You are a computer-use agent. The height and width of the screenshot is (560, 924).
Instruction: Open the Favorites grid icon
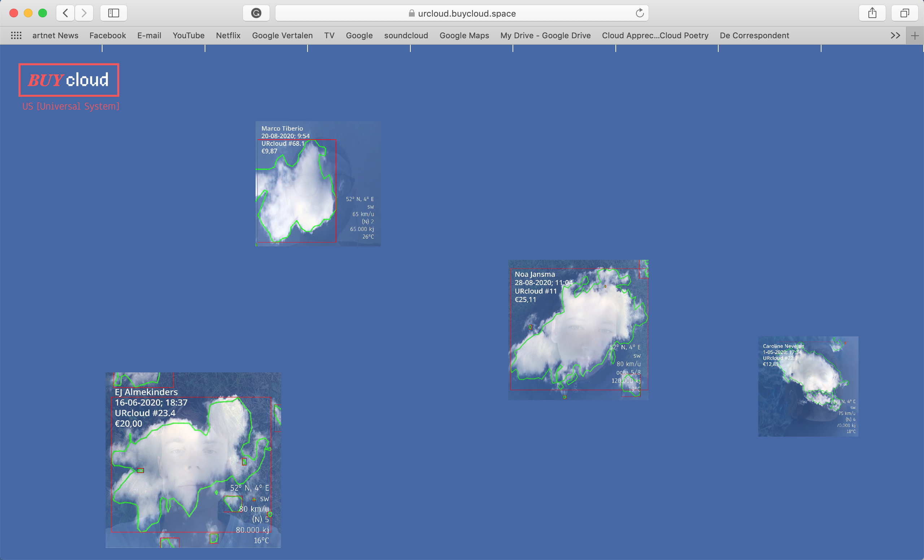(x=16, y=35)
